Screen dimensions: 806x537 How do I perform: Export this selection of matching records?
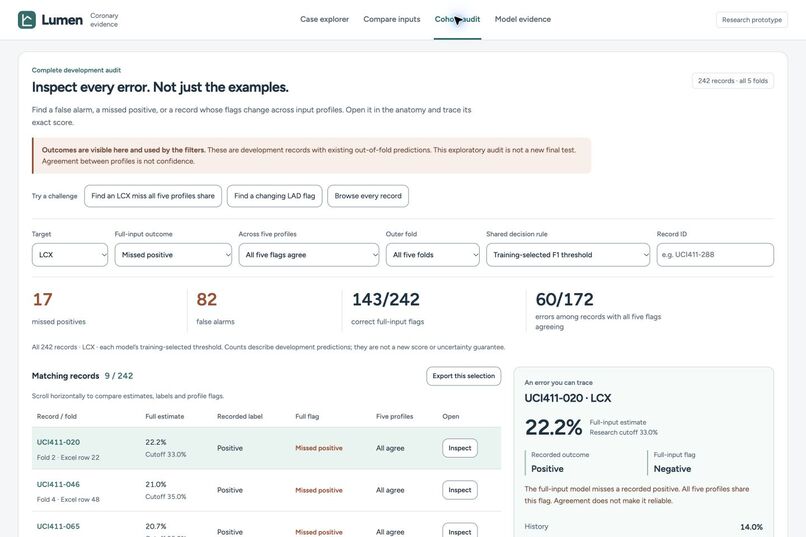pyautogui.click(x=464, y=376)
